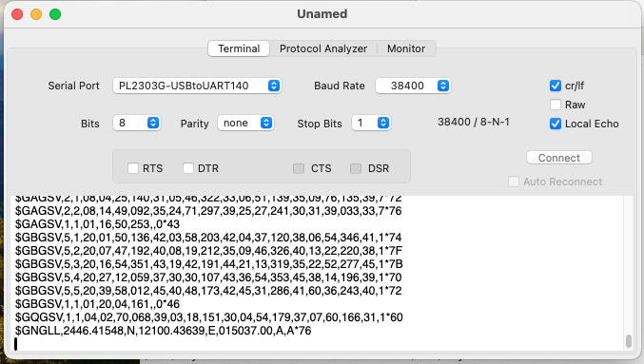This screenshot has height=364, width=644.
Task: Click the $GBGSV,5,4,20 line ending *70
Action: 208,278
